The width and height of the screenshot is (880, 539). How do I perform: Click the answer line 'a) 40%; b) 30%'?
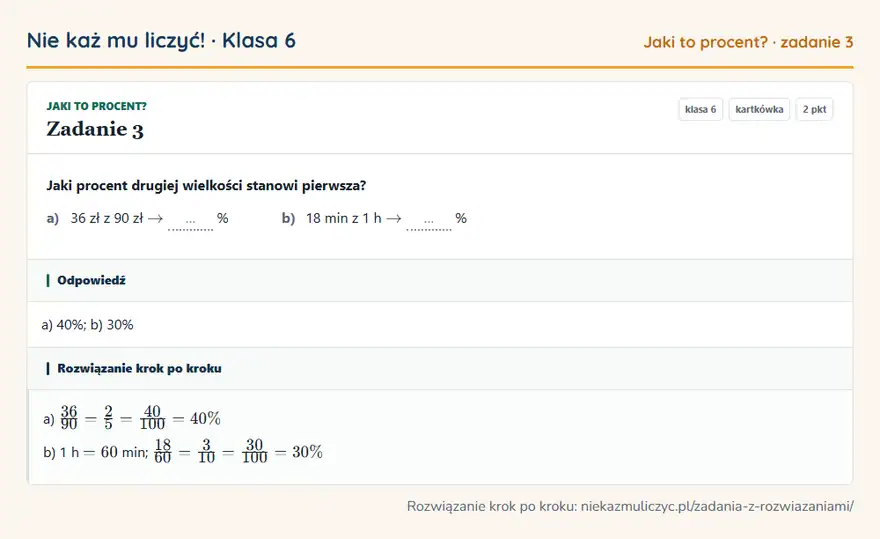pyautogui.click(x=88, y=325)
